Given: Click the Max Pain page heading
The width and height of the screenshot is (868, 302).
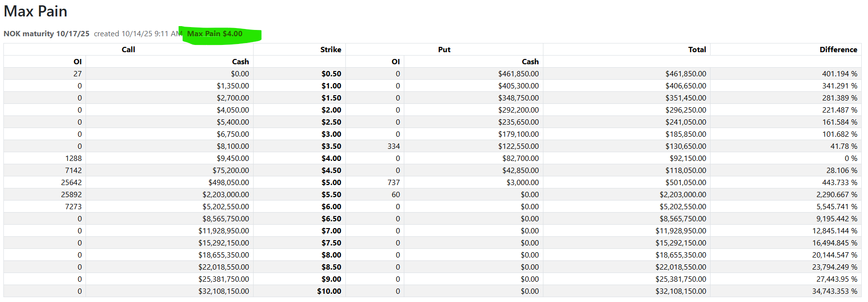Looking at the screenshot, I should [x=35, y=11].
